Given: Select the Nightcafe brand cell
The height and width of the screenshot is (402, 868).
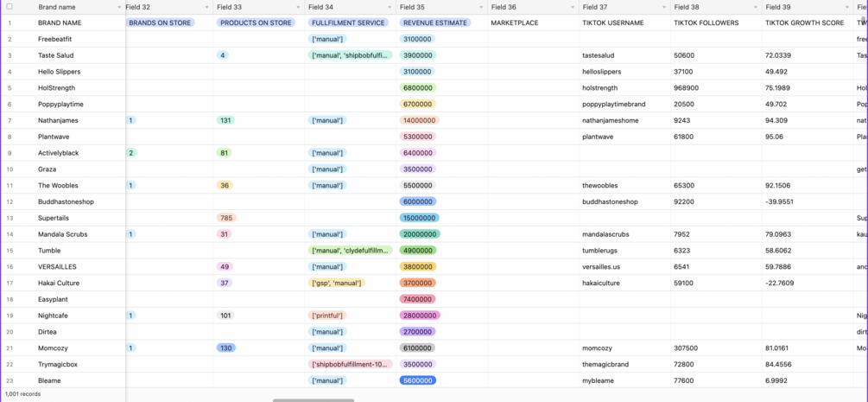Looking at the screenshot, I should pyautogui.click(x=80, y=316).
